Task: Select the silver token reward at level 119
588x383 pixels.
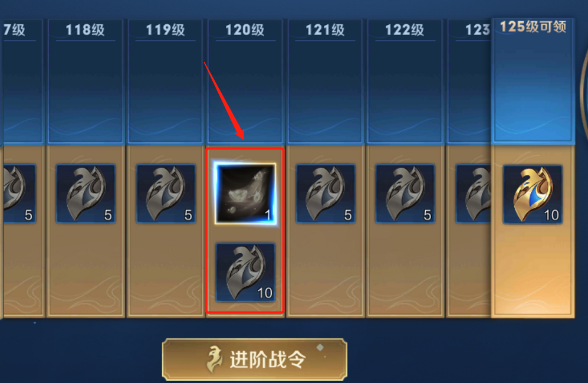Action: coord(166,194)
